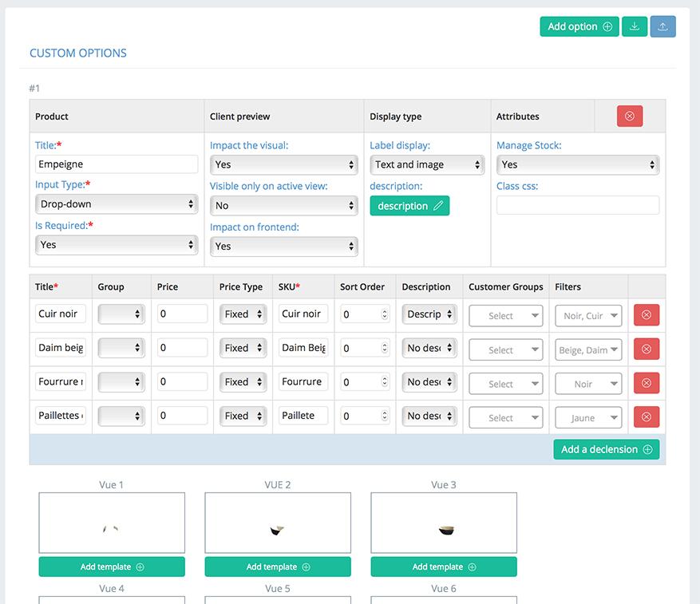Viewport: 700px width, 604px height.
Task: Add template under VUE 2
Action: point(278,567)
